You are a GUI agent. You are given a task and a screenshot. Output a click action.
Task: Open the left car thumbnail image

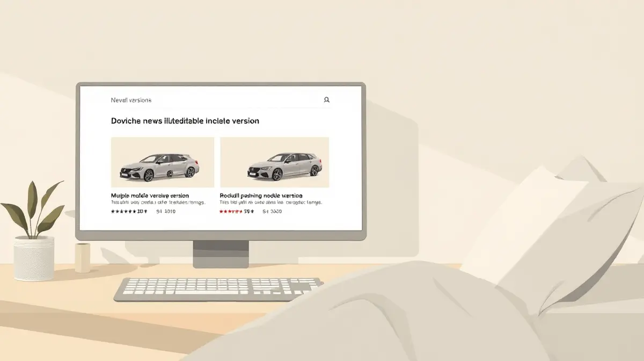pos(163,162)
